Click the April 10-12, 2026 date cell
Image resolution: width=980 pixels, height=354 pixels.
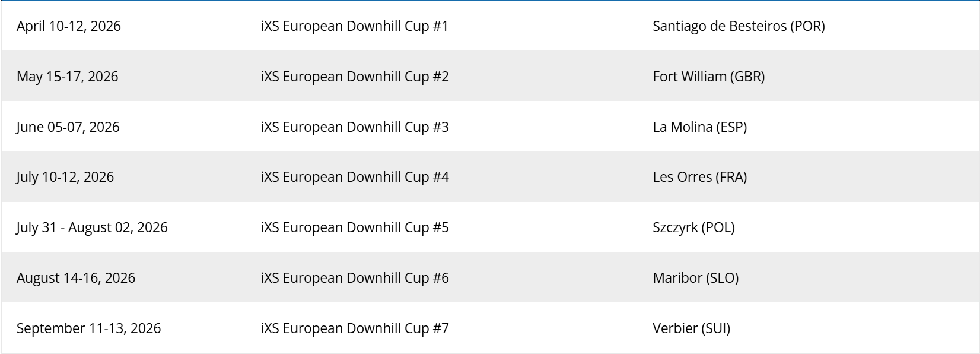pyautogui.click(x=69, y=26)
